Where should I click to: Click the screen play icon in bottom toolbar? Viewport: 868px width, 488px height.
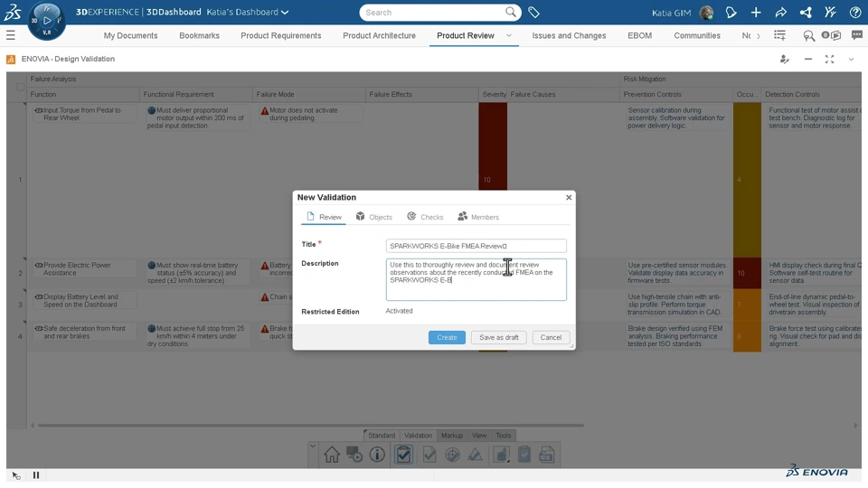(x=354, y=455)
